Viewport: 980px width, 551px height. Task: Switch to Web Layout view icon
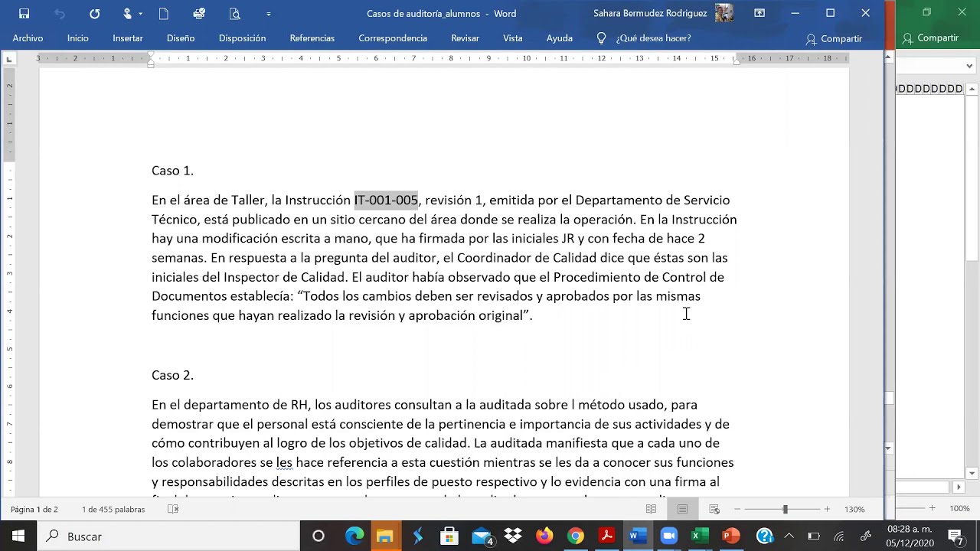714,509
